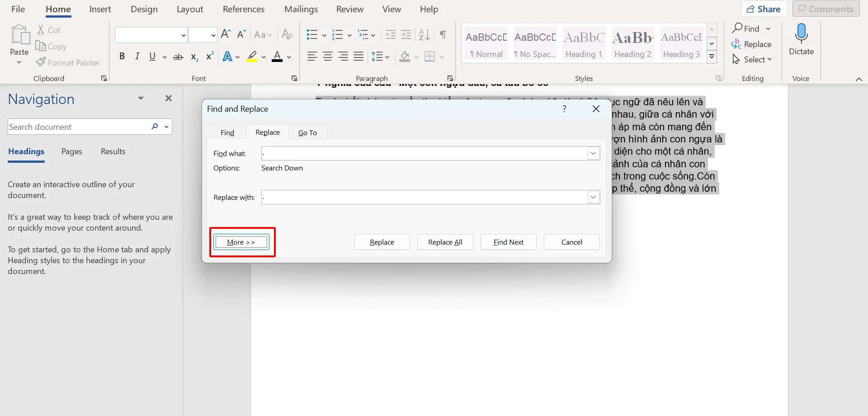Switch to Pages in Navigation pane
The image size is (868, 416).
pyautogui.click(x=72, y=151)
